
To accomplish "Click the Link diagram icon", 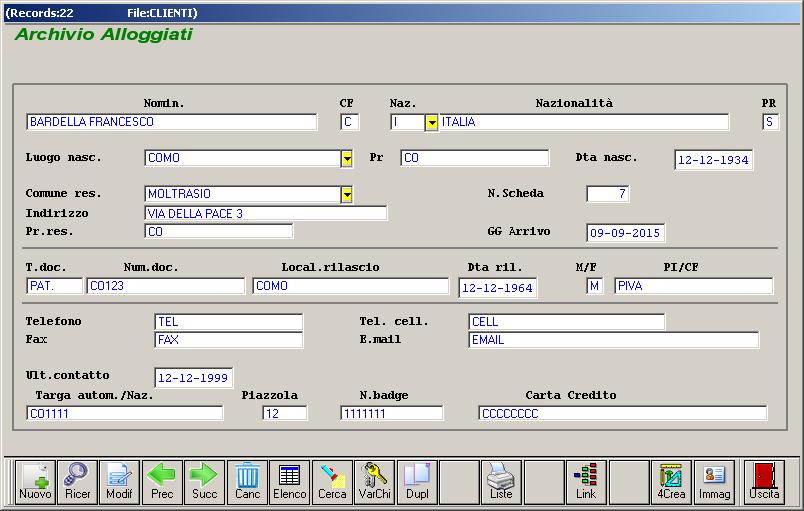I will click(586, 482).
